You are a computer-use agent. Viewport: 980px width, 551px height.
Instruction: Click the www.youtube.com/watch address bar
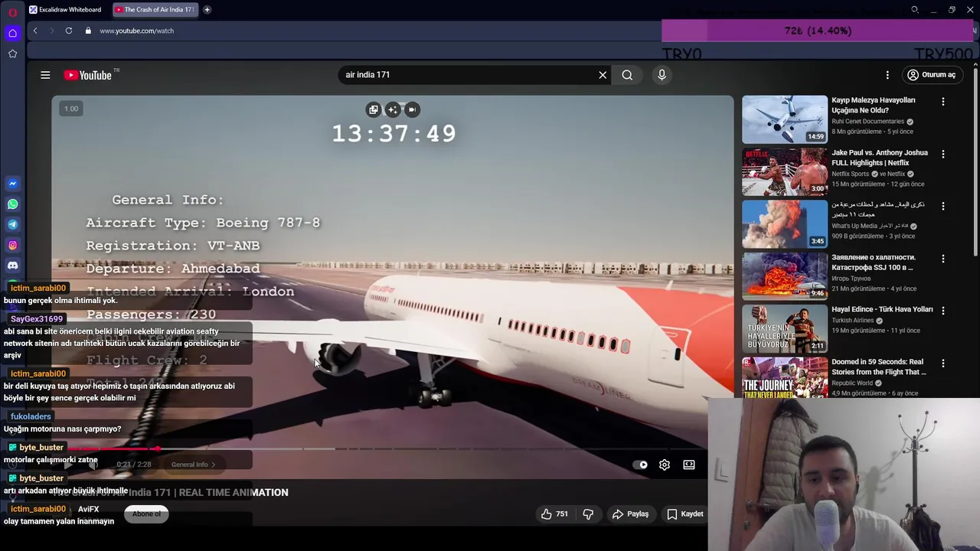point(136,31)
